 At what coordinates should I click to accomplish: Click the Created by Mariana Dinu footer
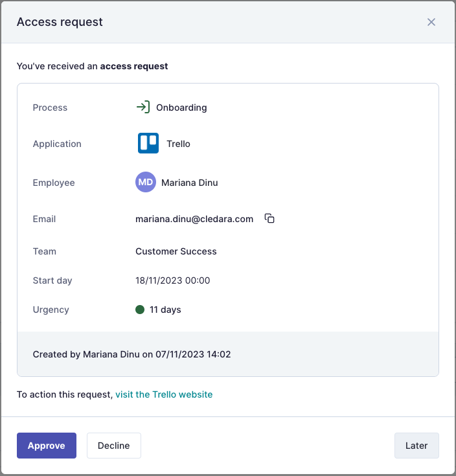131,354
